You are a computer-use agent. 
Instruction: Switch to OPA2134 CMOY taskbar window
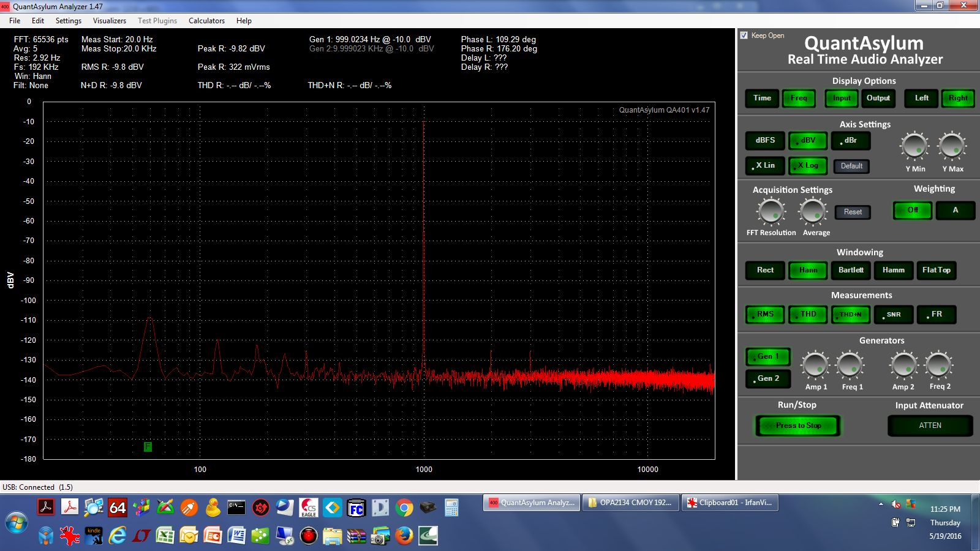coord(630,503)
